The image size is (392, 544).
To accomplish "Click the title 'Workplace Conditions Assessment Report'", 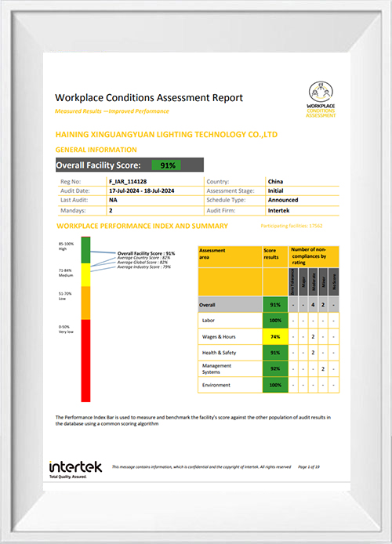I will tap(149, 98).
